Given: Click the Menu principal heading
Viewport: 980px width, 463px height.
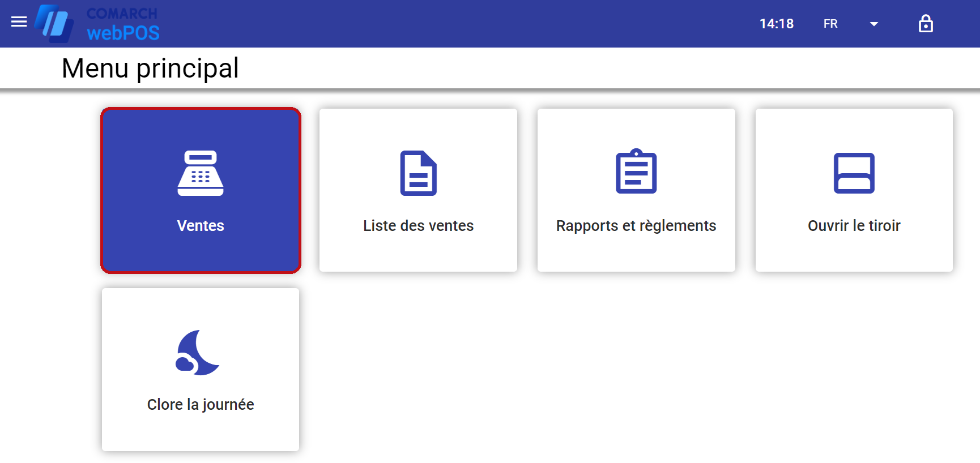Looking at the screenshot, I should coord(150,68).
